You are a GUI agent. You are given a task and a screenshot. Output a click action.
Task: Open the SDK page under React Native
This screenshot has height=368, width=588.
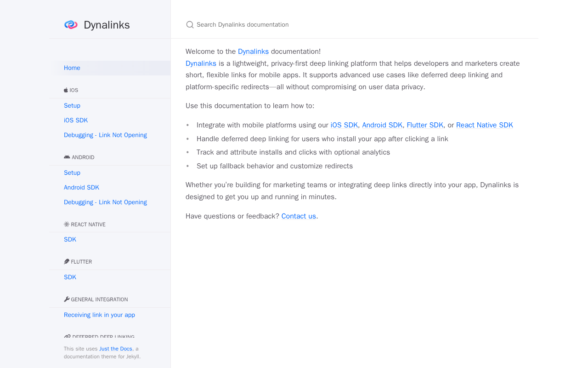[70, 240]
